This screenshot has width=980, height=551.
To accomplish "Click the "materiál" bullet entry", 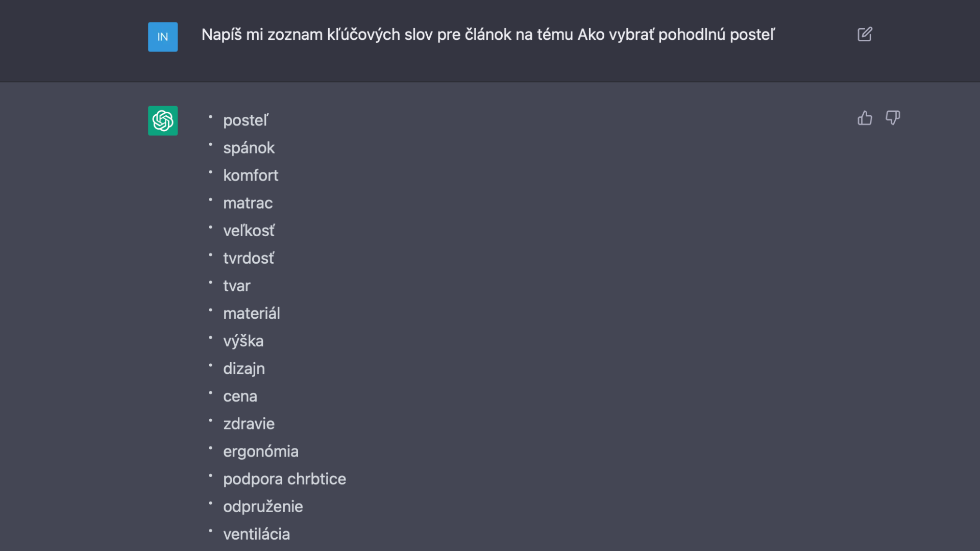I will (x=251, y=313).
